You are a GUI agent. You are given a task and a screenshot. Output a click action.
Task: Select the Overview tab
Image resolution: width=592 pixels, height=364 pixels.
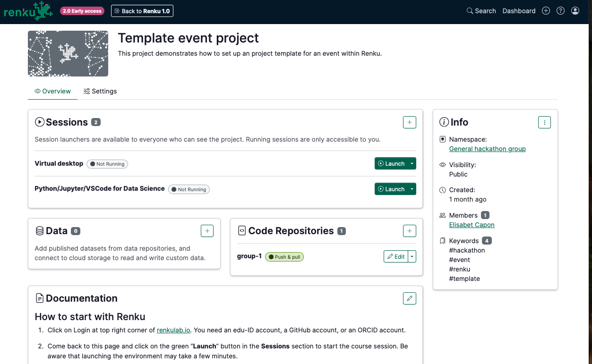(52, 91)
